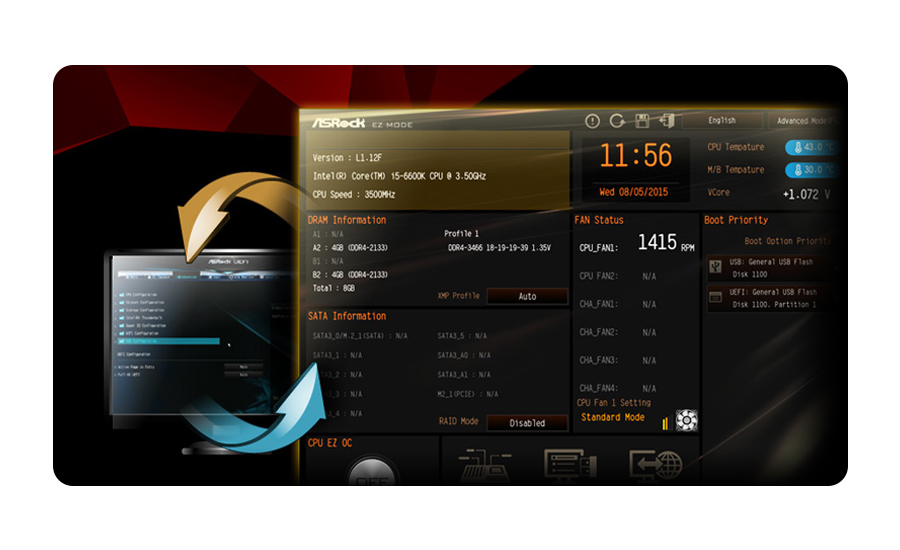This screenshot has width=900, height=550.
Task: Click the Intel Core i5-6600K CPU line
Action: (399, 176)
